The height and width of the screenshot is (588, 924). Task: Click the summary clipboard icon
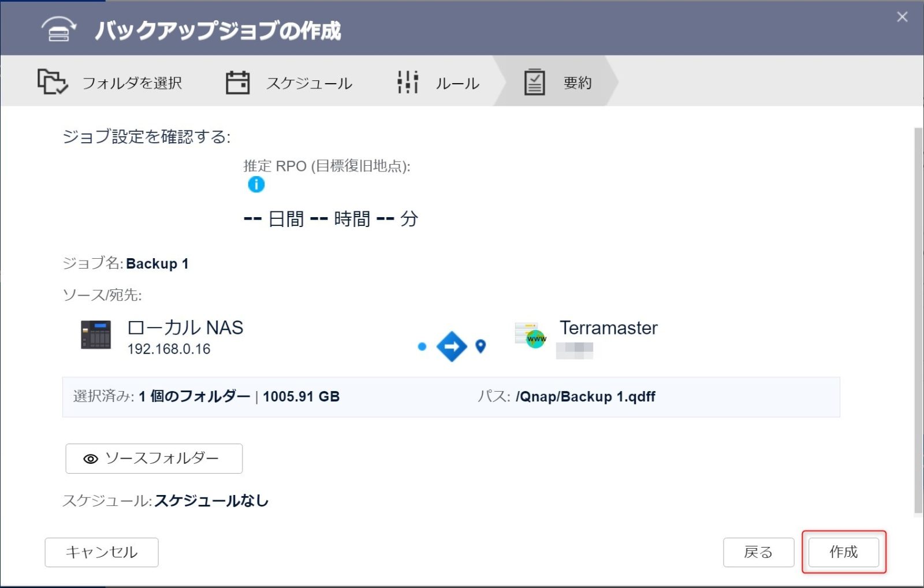point(534,82)
